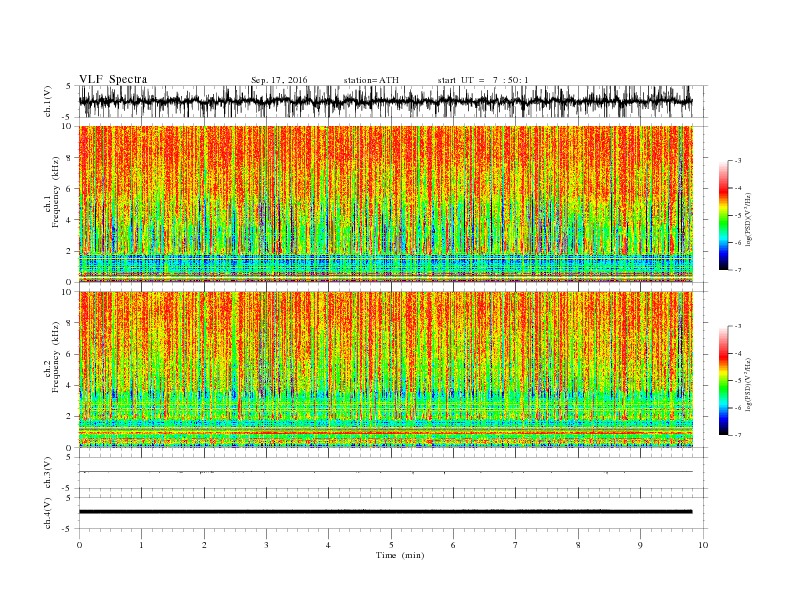
Task: Click the thick ch.4 voltage trace
Action: coord(385,512)
